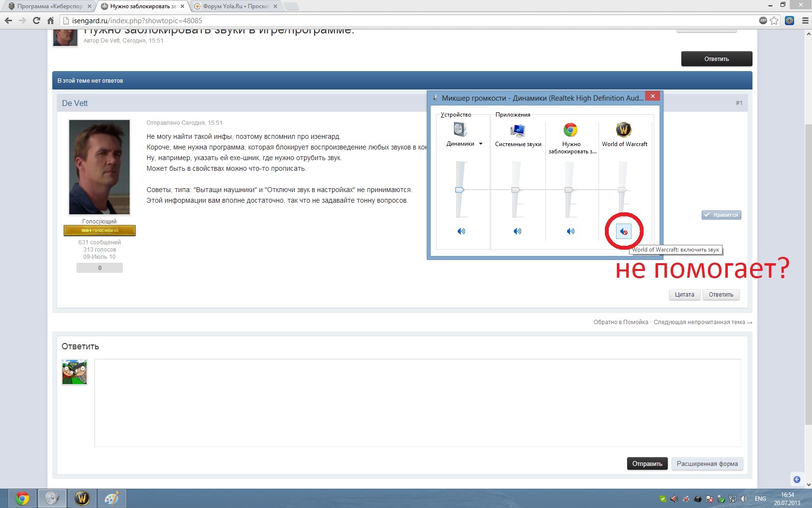The image size is (812, 508).
Task: Open the clock showing 16:54
Action: (x=787, y=499)
